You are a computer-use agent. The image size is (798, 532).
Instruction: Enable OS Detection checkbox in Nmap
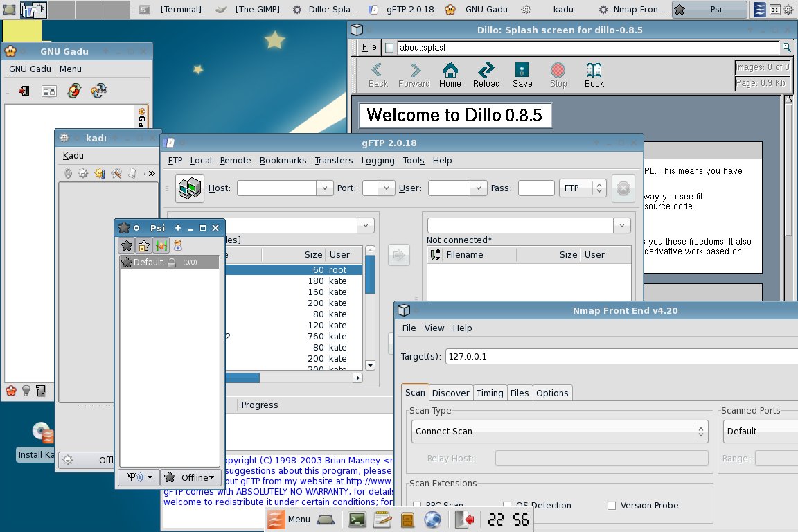[507, 506]
